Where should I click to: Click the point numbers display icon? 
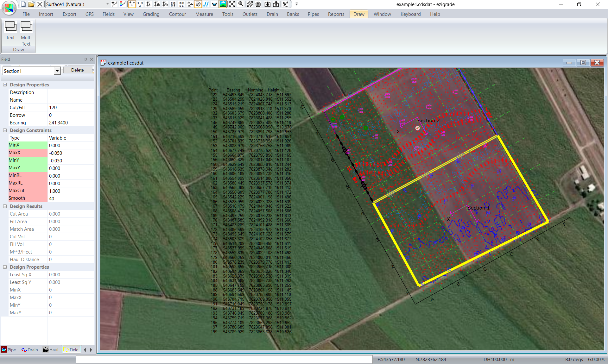[x=140, y=4]
